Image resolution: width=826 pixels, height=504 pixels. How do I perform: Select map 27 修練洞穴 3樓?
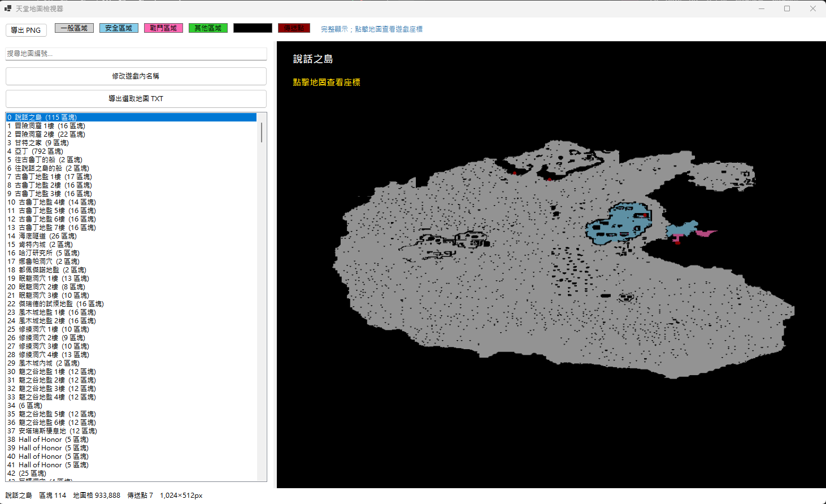pos(131,346)
